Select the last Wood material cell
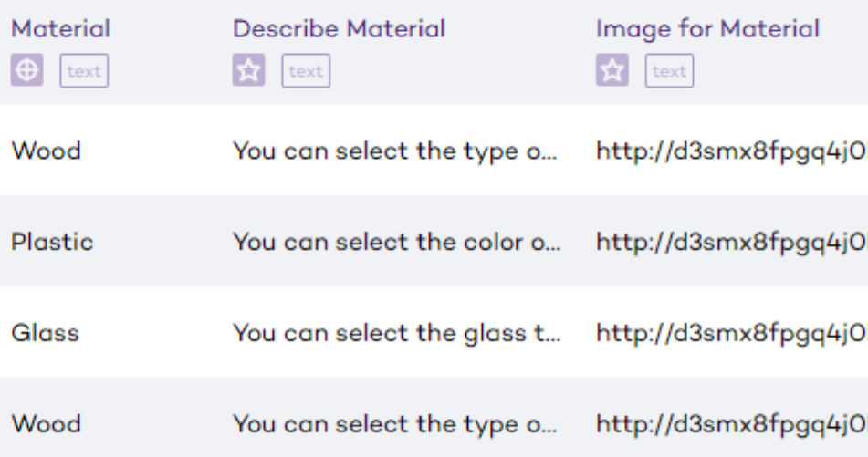 point(46,424)
